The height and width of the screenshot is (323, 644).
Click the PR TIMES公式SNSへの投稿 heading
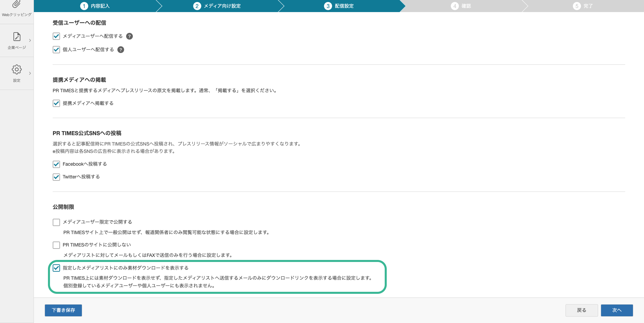pos(87,133)
